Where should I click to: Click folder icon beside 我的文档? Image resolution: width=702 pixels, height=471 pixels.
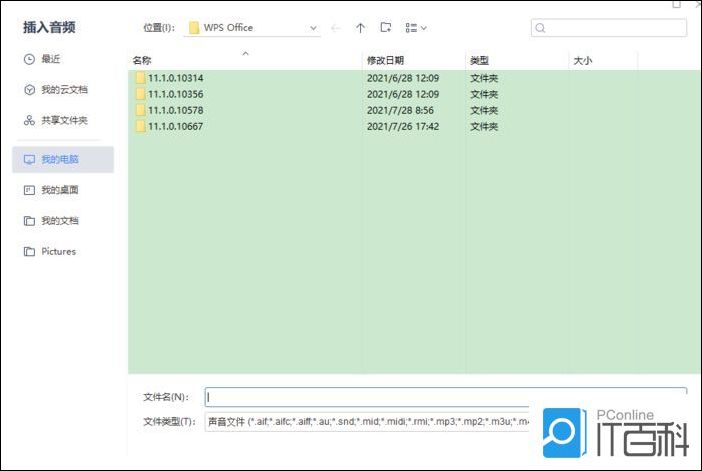pyautogui.click(x=29, y=221)
